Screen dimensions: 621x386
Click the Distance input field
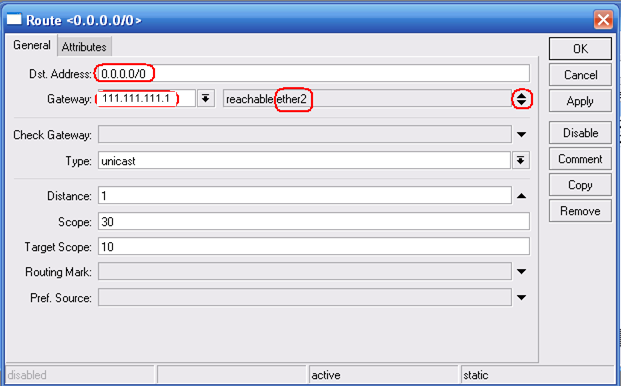(x=305, y=196)
